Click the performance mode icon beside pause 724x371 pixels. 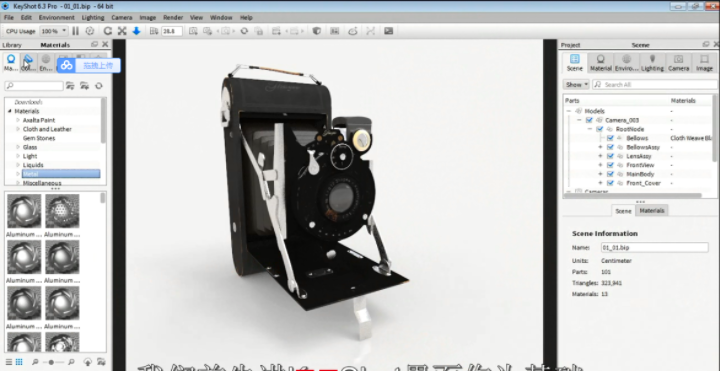coord(90,31)
